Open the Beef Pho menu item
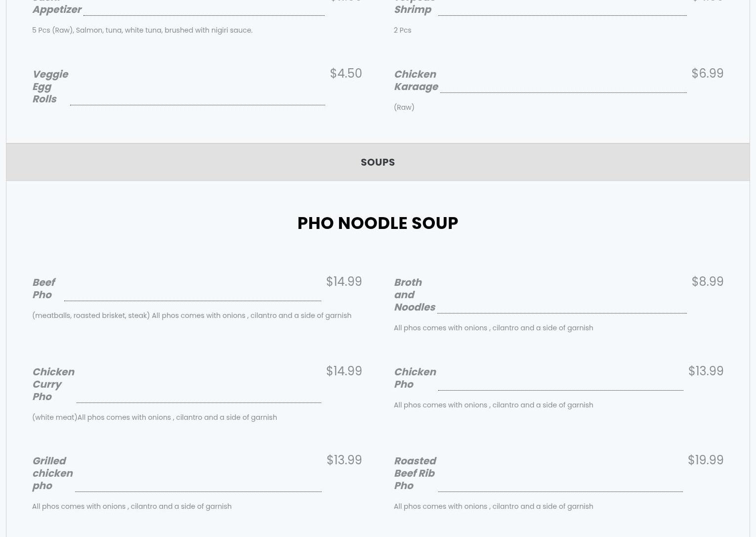The width and height of the screenshot is (756, 537). (x=44, y=288)
